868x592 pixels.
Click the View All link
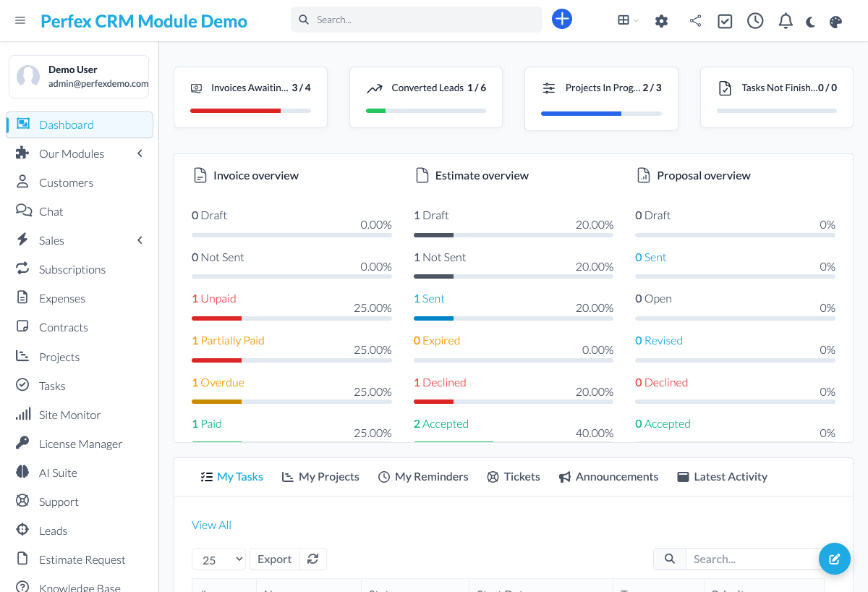[211, 525]
